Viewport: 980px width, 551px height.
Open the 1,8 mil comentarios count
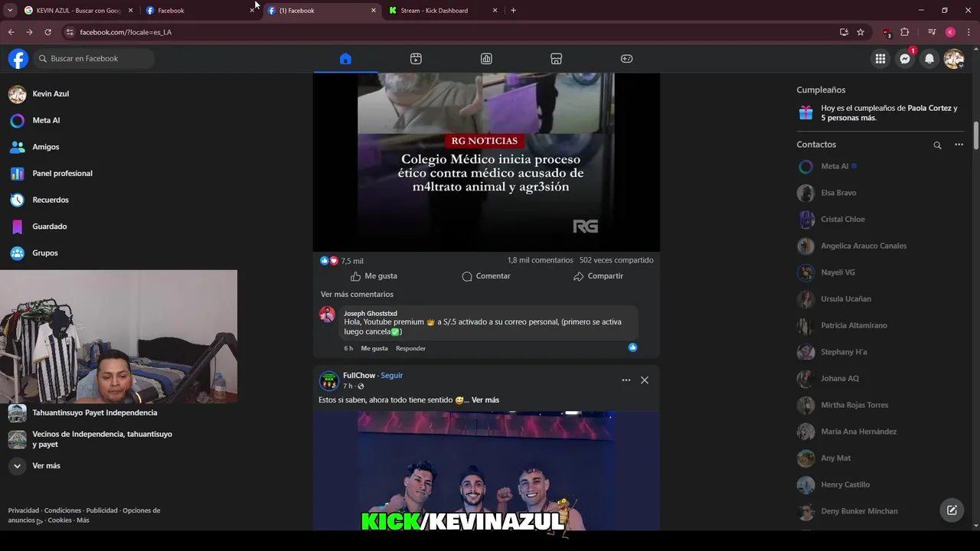[540, 260]
